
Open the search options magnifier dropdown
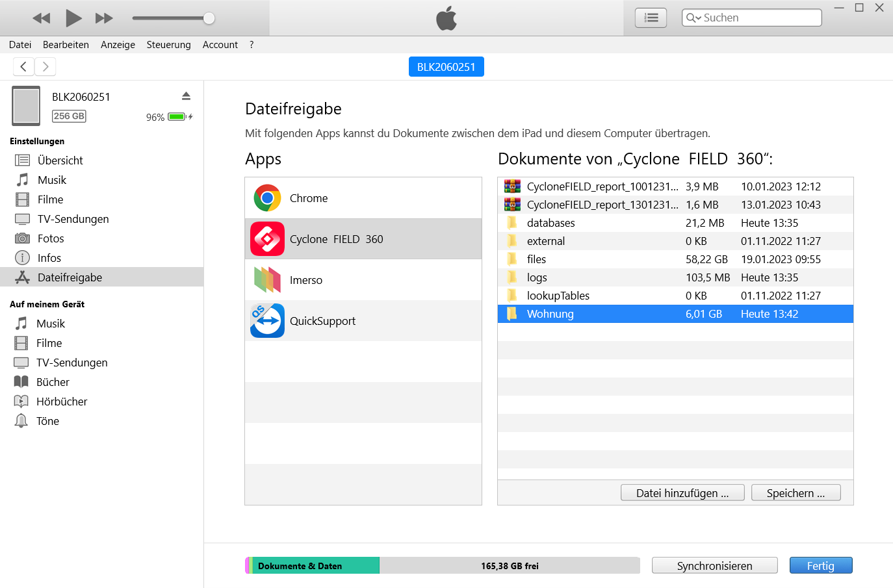pyautogui.click(x=693, y=18)
